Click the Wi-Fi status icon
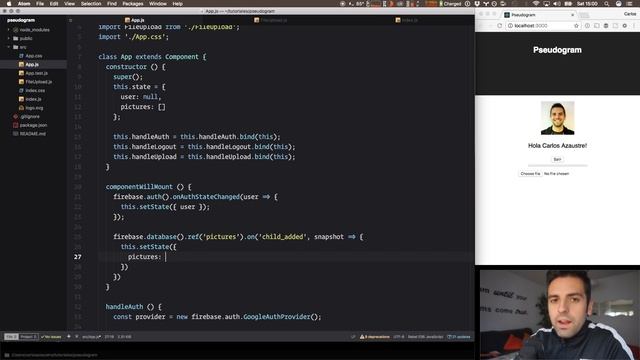 point(536,4)
